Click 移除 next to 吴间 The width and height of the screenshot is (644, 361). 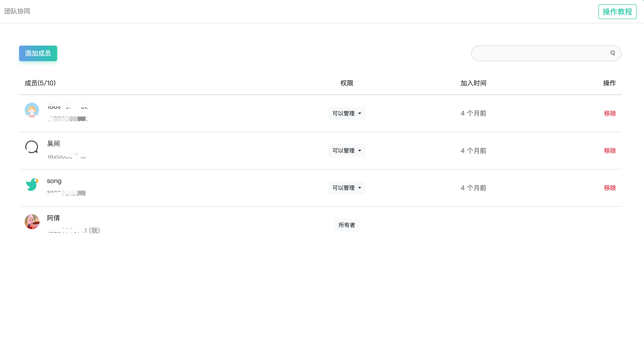click(610, 150)
